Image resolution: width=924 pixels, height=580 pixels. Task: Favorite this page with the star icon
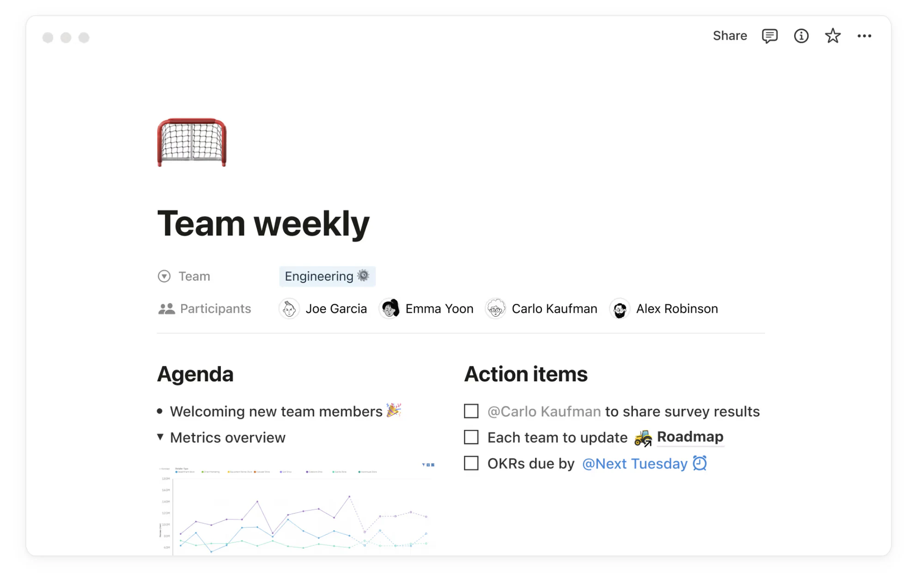(833, 36)
